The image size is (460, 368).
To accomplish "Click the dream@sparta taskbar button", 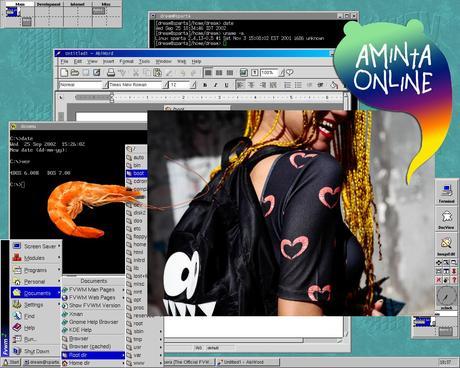I will click(41, 362).
